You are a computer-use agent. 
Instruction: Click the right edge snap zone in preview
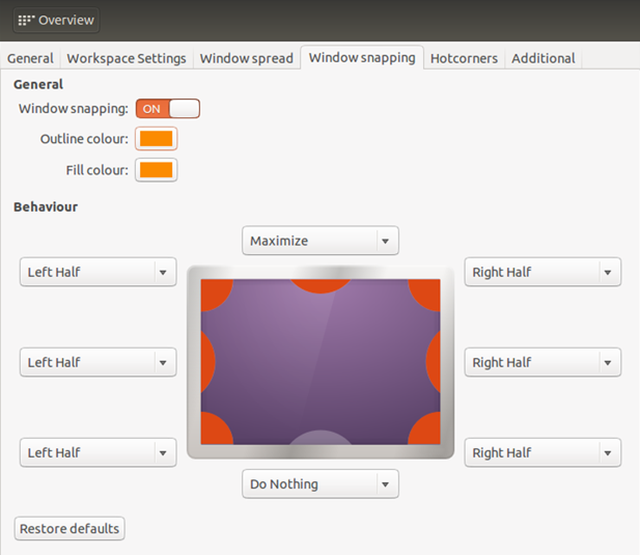pyautogui.click(x=434, y=360)
